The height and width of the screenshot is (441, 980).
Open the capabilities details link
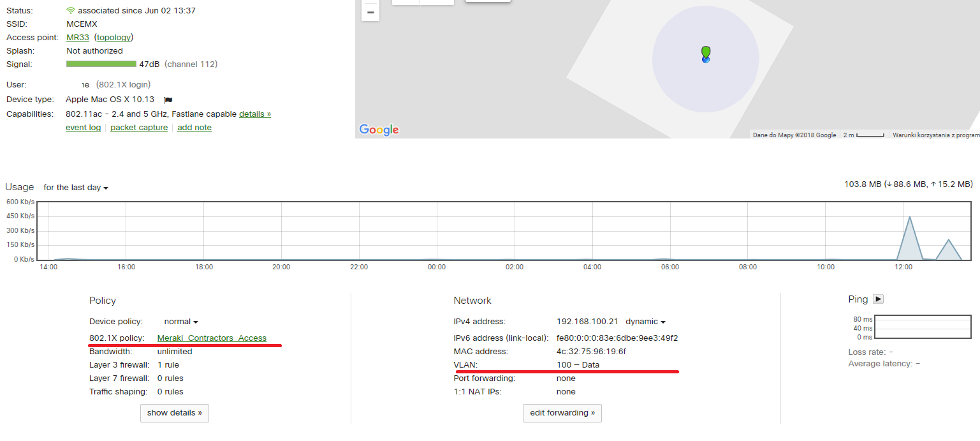(x=255, y=114)
